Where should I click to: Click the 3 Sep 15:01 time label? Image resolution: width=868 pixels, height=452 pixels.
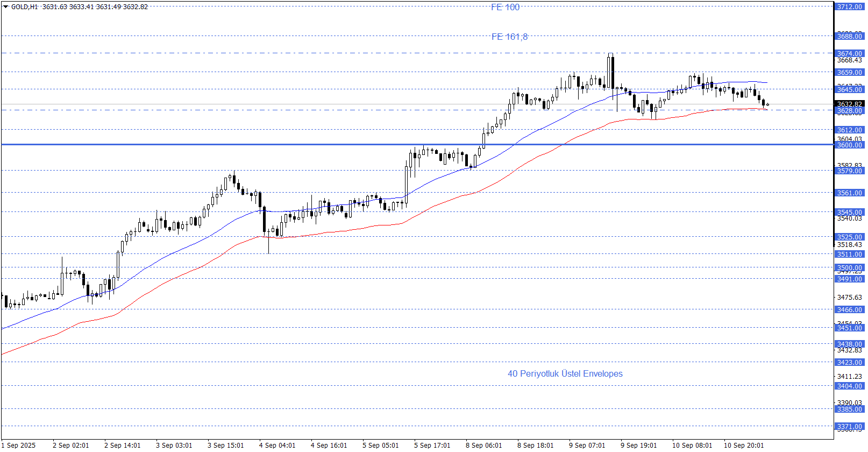226,446
